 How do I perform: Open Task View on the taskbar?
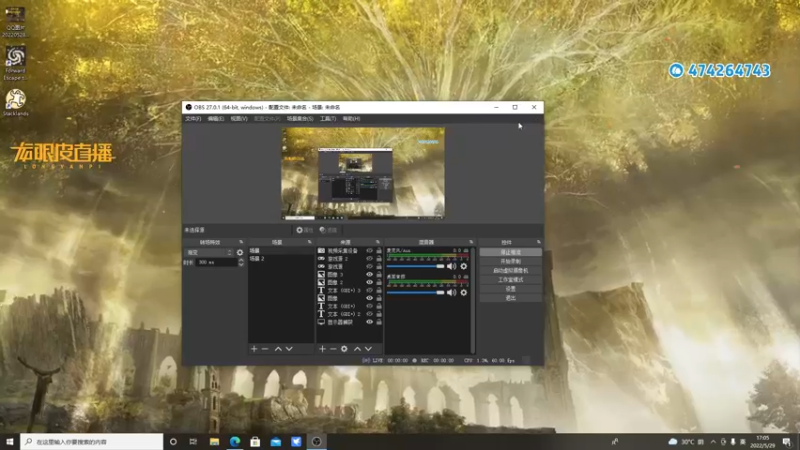[193, 441]
